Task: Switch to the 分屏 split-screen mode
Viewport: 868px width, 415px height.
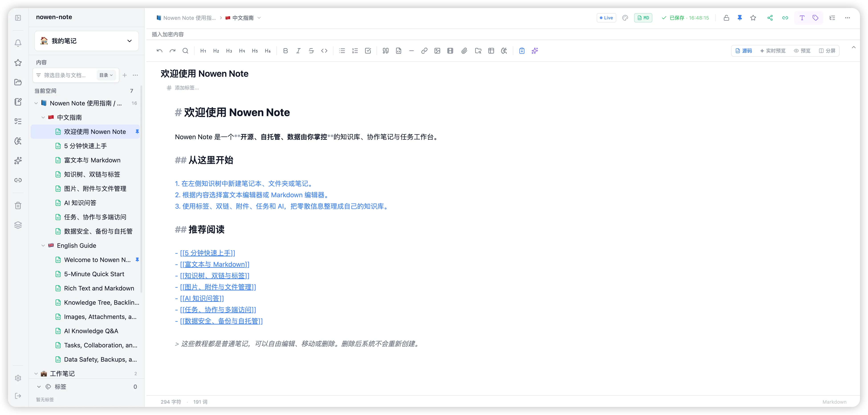Action: 827,51
